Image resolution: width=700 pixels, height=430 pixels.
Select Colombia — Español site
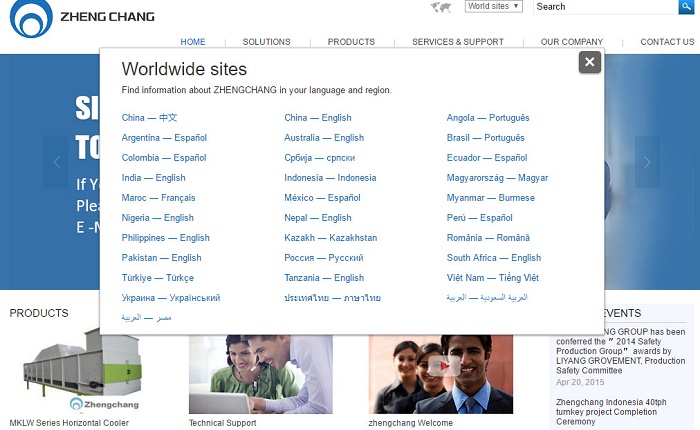click(164, 158)
